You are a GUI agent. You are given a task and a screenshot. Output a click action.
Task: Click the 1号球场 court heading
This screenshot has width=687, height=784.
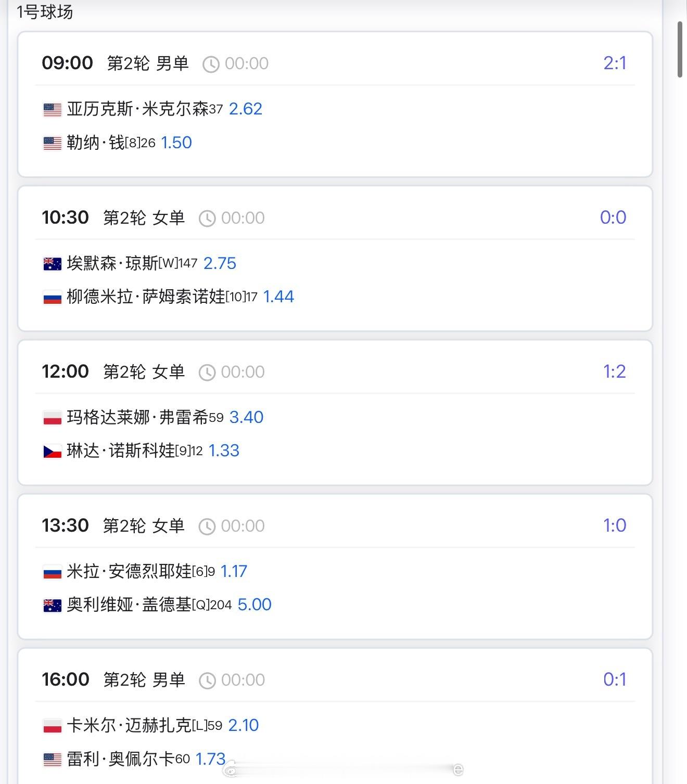45,11
